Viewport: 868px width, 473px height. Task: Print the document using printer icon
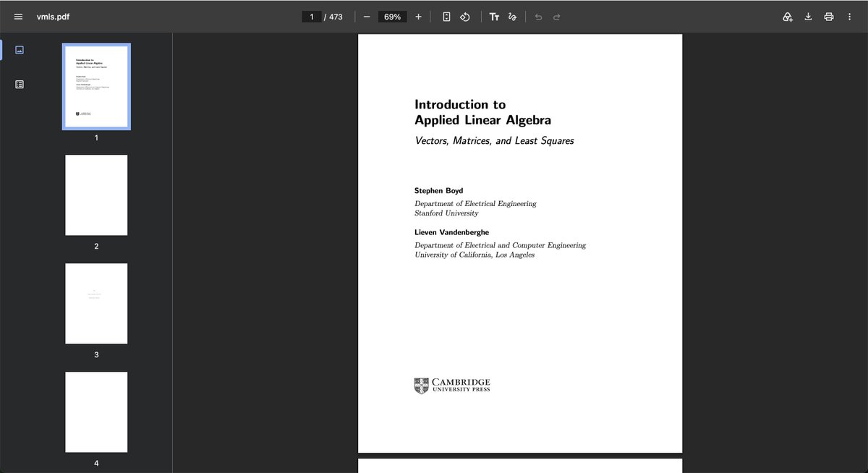coord(829,17)
